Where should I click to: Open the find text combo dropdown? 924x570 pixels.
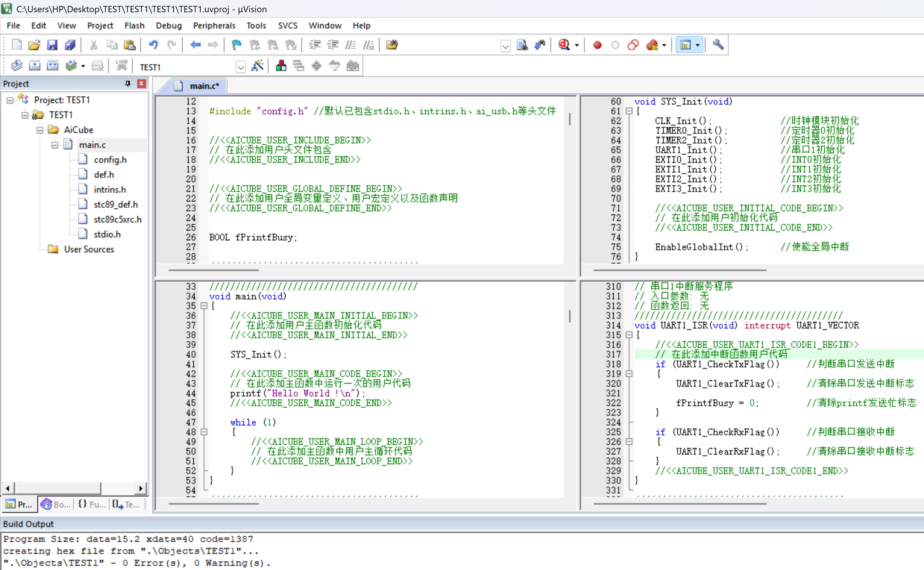click(506, 46)
